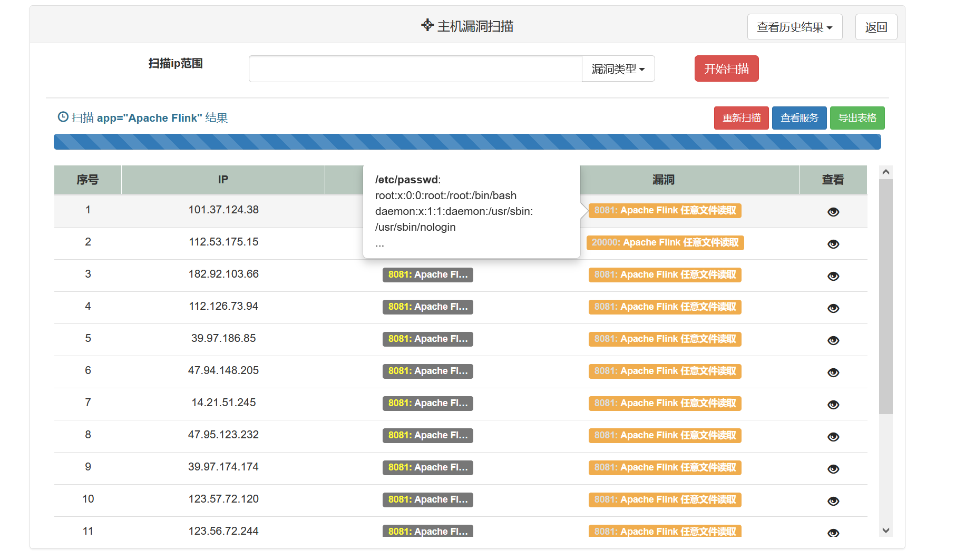The height and width of the screenshot is (560, 965).
Task: Click the 查看 column header
Action: 833,180
